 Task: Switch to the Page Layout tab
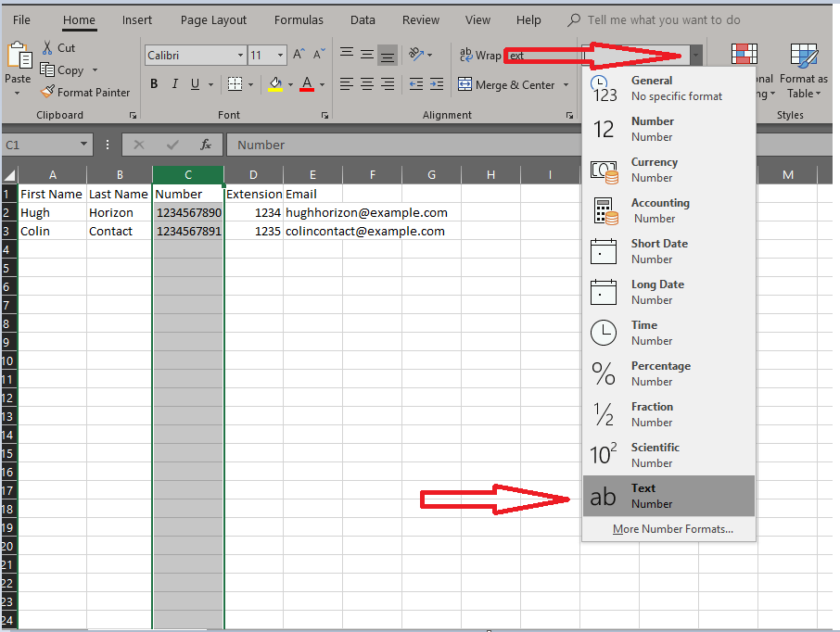[213, 19]
